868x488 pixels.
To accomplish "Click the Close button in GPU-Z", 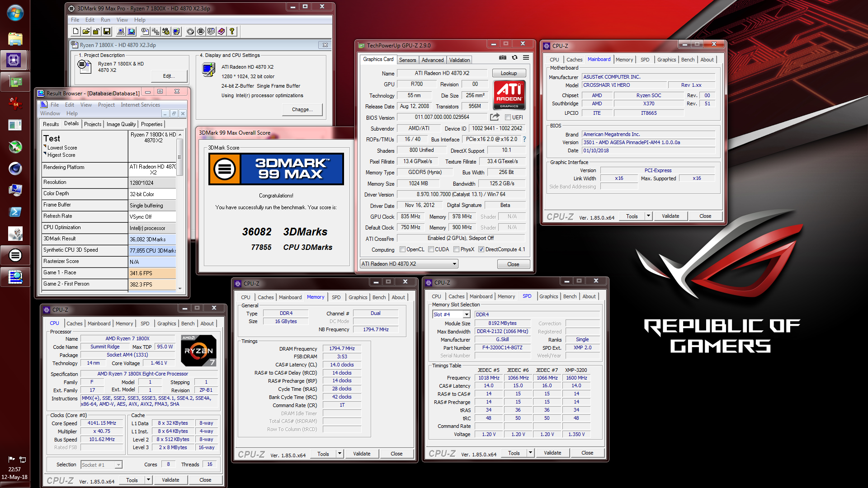I will [513, 264].
